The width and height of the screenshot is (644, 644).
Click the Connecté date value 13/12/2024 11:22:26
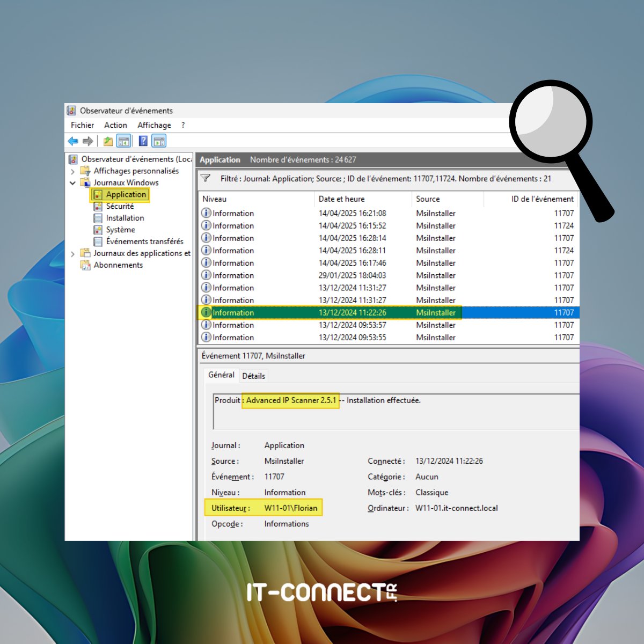(x=449, y=461)
